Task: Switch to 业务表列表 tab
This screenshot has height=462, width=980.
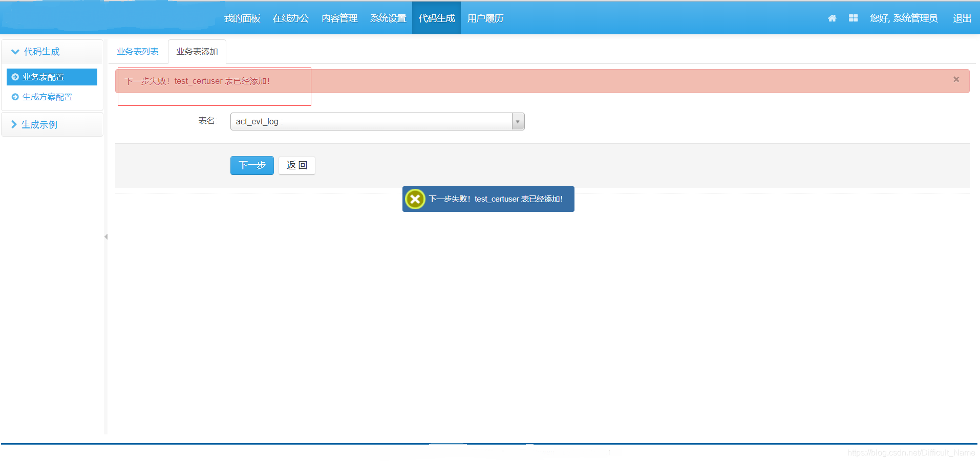Action: pyautogui.click(x=138, y=52)
